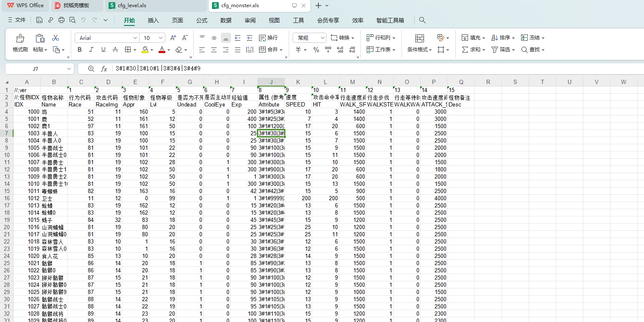Increase font size with A+ icon
Image resolution: width=644 pixels, height=322 pixels.
tap(173, 38)
